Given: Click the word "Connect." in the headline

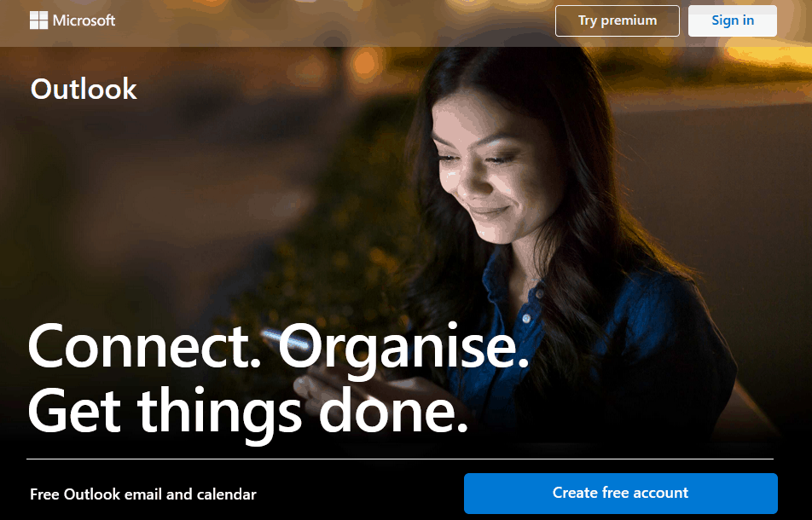Looking at the screenshot, I should [x=144, y=346].
